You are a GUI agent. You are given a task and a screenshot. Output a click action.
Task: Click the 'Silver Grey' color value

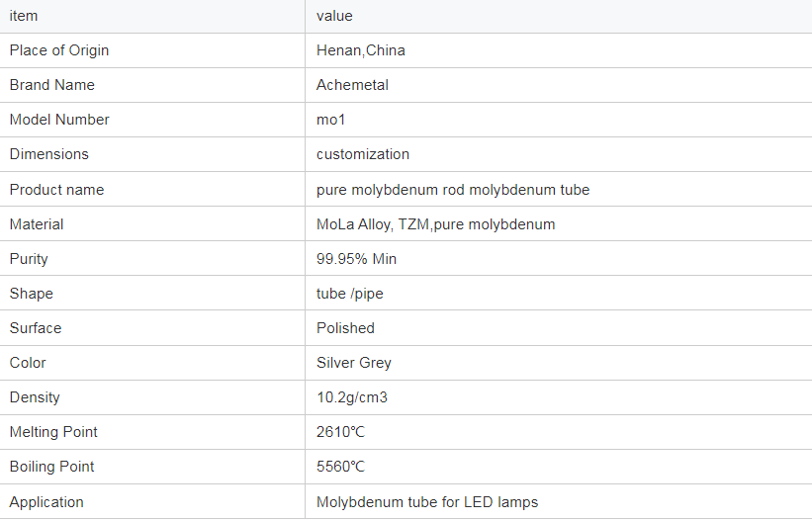(354, 363)
